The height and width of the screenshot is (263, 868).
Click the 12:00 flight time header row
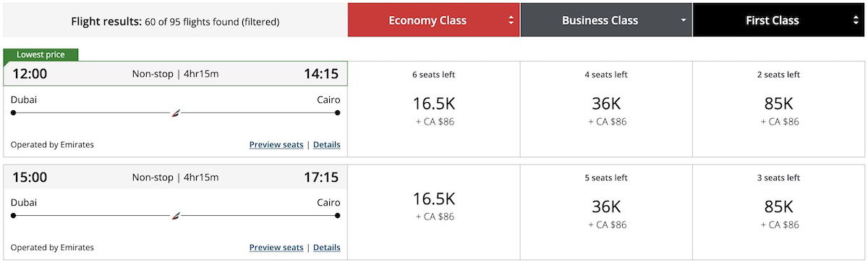(x=175, y=73)
